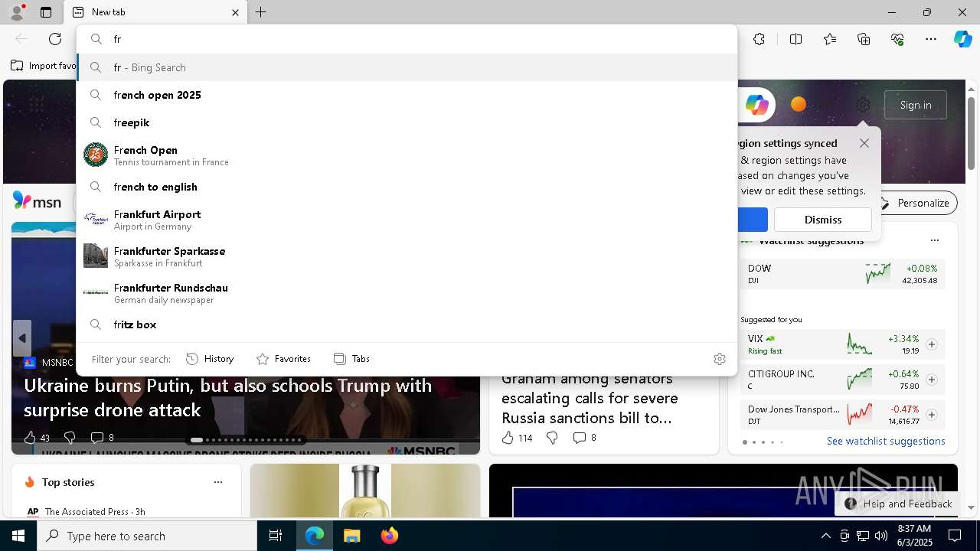Viewport: 980px width, 551px height.
Task: Open a new tab with plus button
Action: coord(261,12)
